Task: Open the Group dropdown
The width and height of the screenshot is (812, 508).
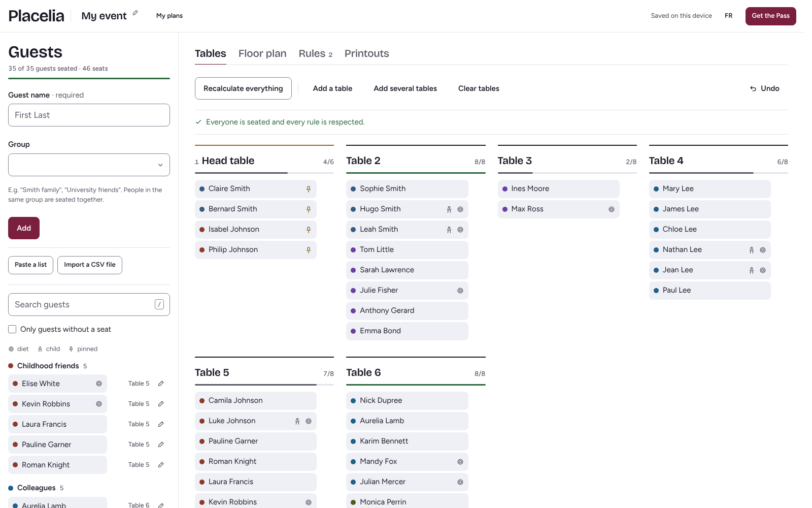Action: click(89, 165)
